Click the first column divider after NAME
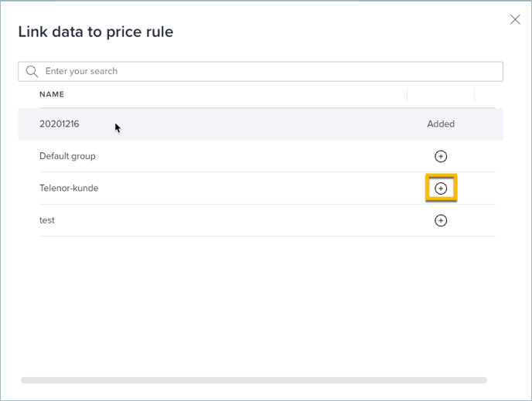This screenshot has width=532, height=401. tap(407, 94)
